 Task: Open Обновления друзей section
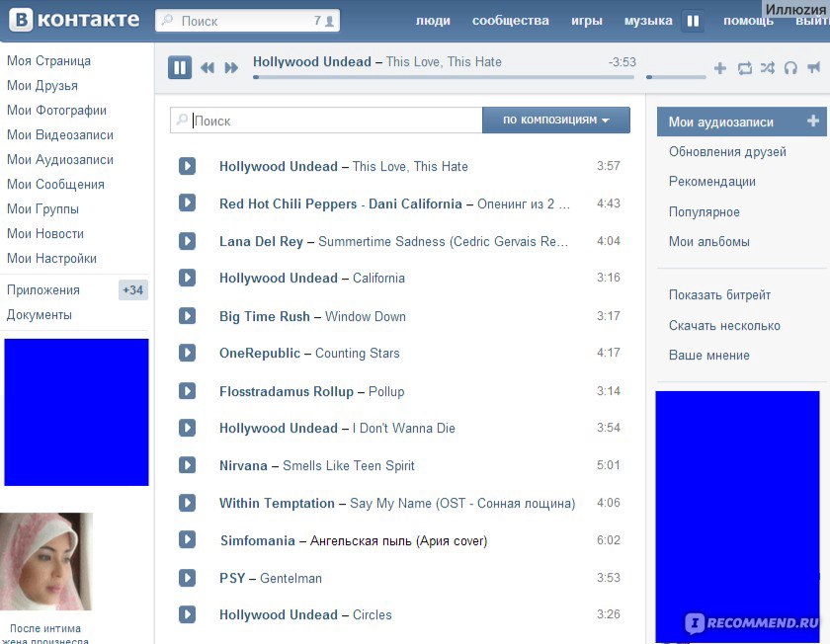click(727, 152)
